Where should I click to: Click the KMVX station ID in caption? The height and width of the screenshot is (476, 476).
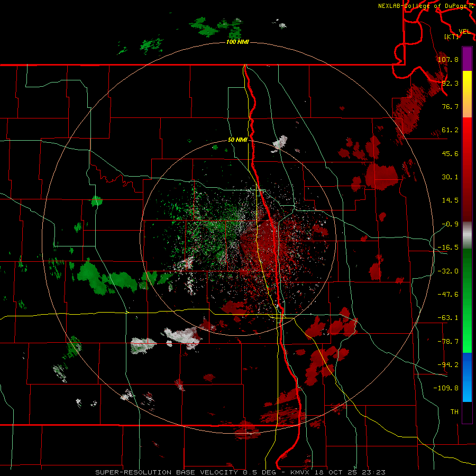(x=300, y=472)
